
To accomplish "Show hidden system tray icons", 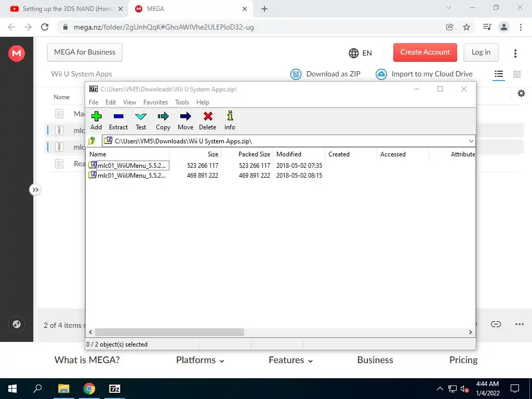I will [x=440, y=389].
